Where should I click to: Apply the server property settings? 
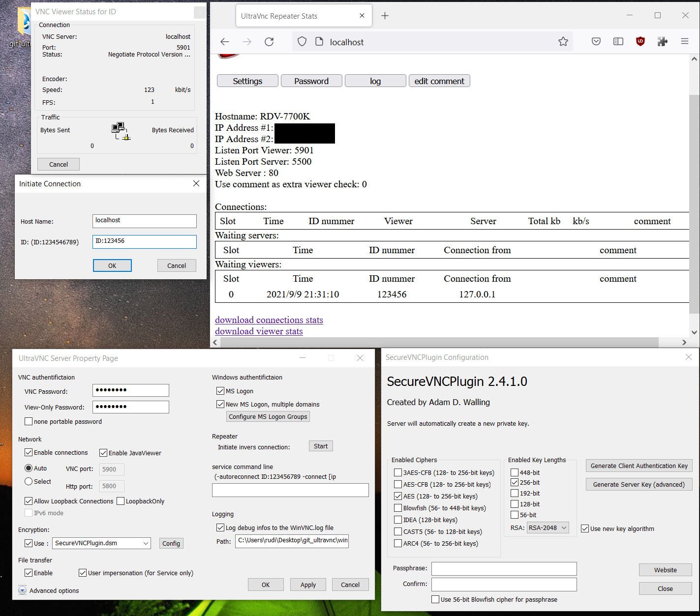tap(308, 585)
